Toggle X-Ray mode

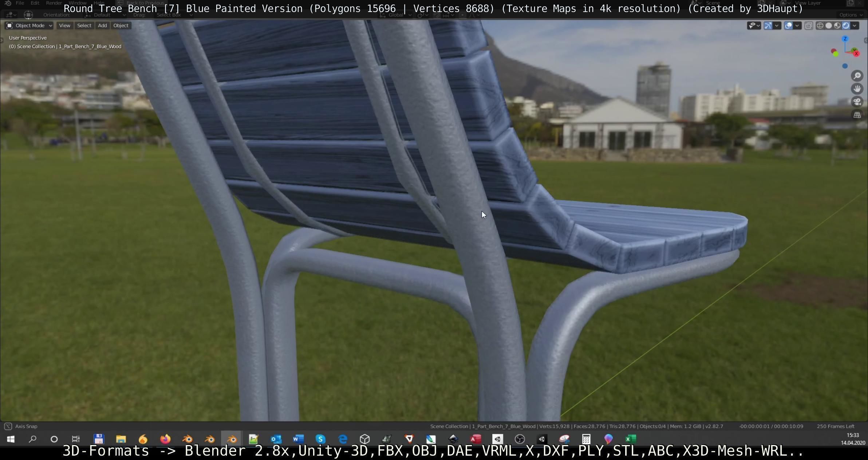click(809, 25)
